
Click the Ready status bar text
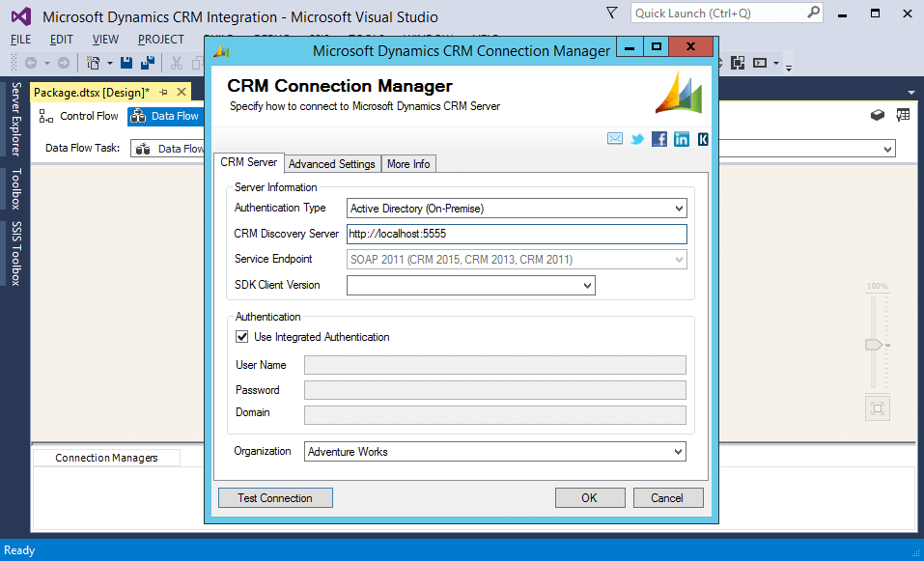(19, 550)
